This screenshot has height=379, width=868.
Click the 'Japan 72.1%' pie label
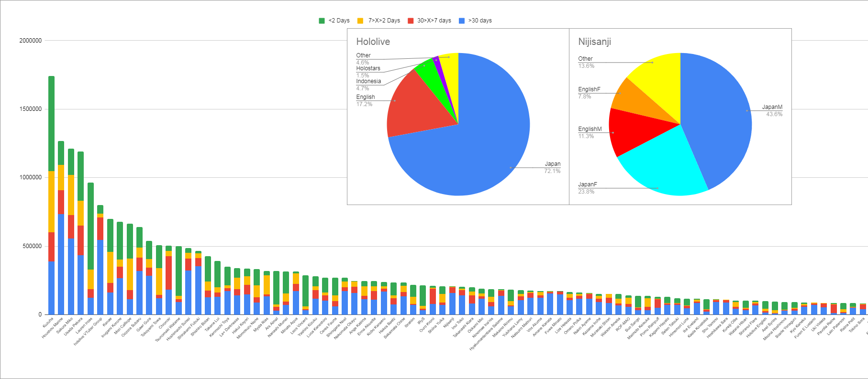(x=552, y=167)
